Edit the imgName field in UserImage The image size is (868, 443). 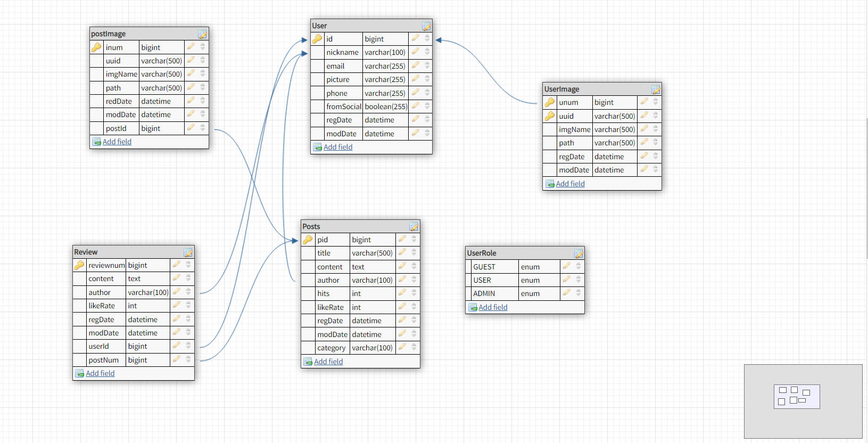pyautogui.click(x=644, y=129)
